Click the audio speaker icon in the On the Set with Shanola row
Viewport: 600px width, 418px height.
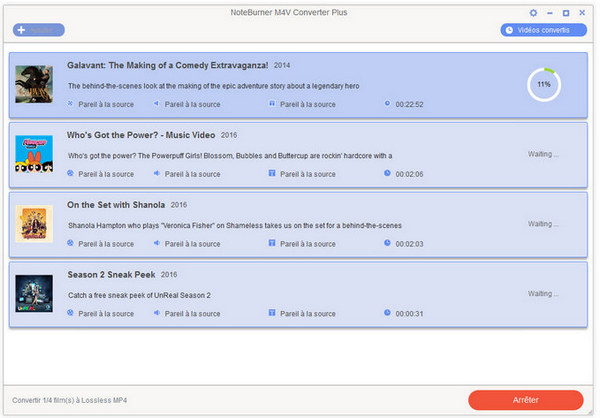point(157,243)
